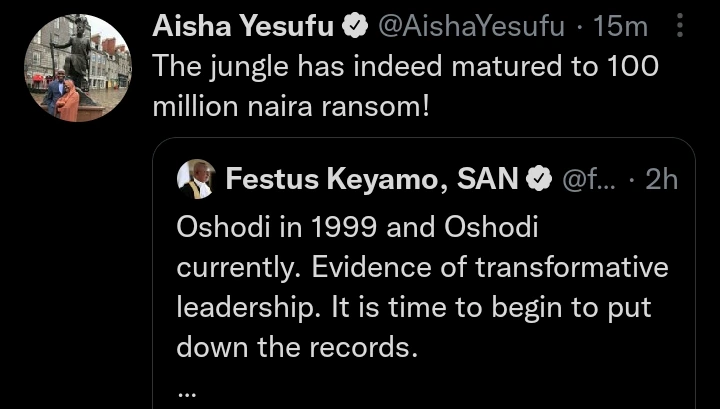720x409 pixels.
Task: Tap the '100 million naira ransom!' line
Action: (291, 106)
